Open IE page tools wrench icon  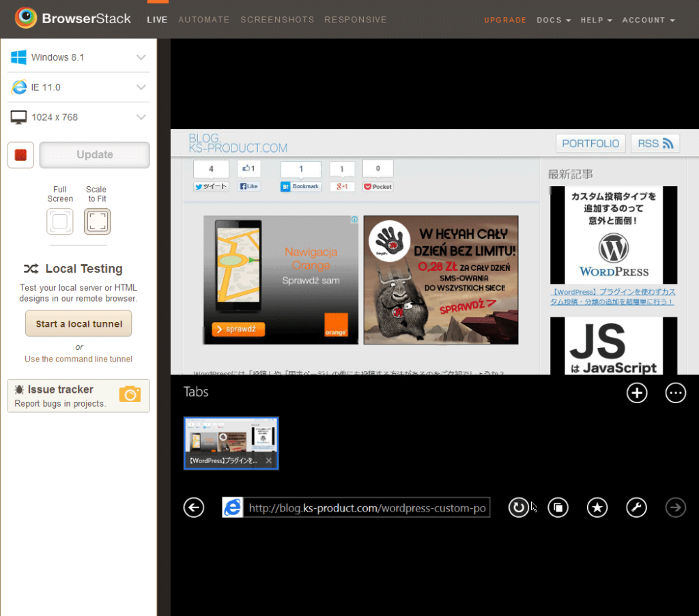637,508
